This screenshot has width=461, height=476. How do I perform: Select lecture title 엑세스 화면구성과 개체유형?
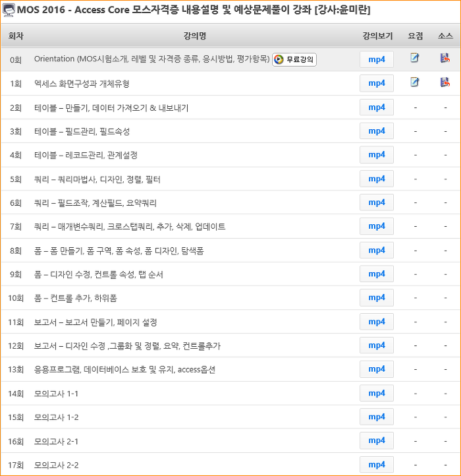coord(82,84)
